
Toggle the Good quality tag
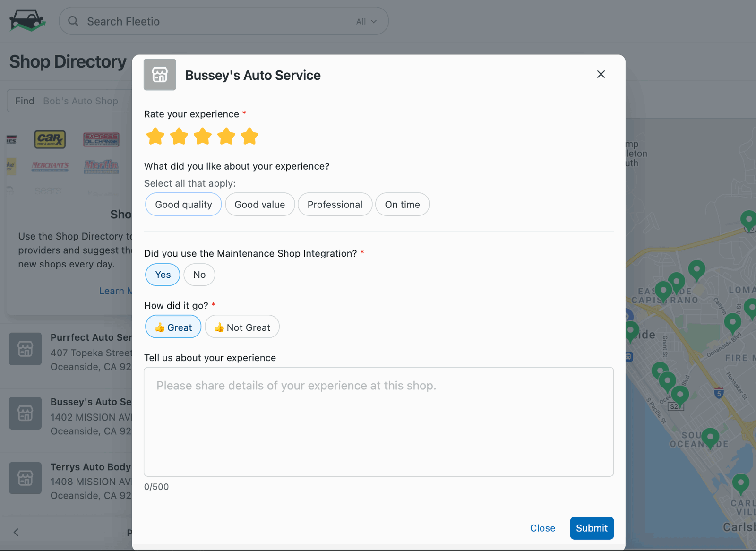183,205
